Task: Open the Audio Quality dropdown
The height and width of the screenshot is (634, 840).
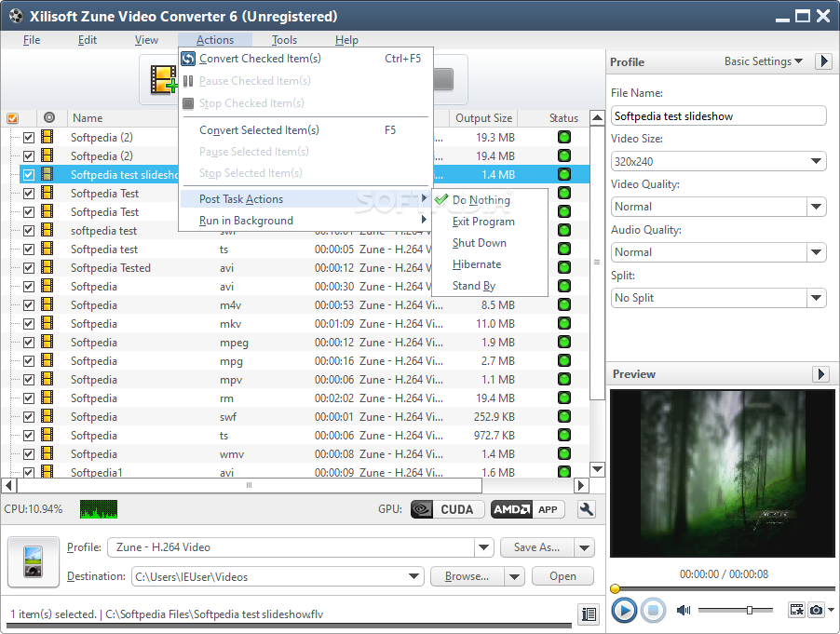Action: coord(816,252)
